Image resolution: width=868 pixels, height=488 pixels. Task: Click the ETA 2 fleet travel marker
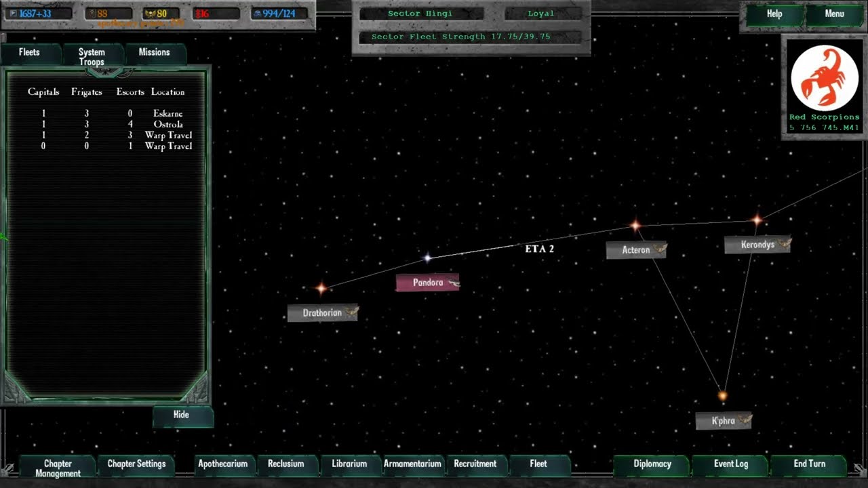540,249
